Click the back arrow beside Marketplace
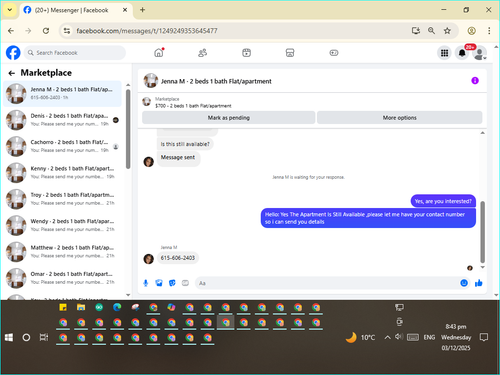 tap(12, 73)
